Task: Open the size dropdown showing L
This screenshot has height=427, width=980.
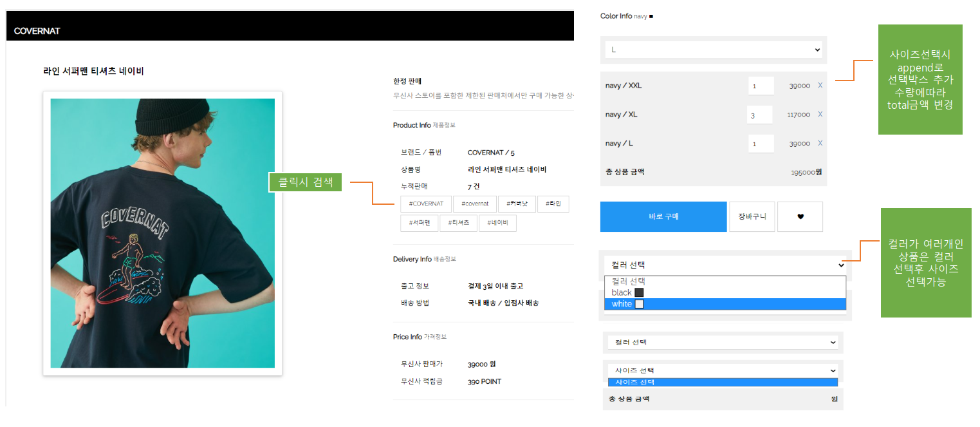Action: click(713, 50)
